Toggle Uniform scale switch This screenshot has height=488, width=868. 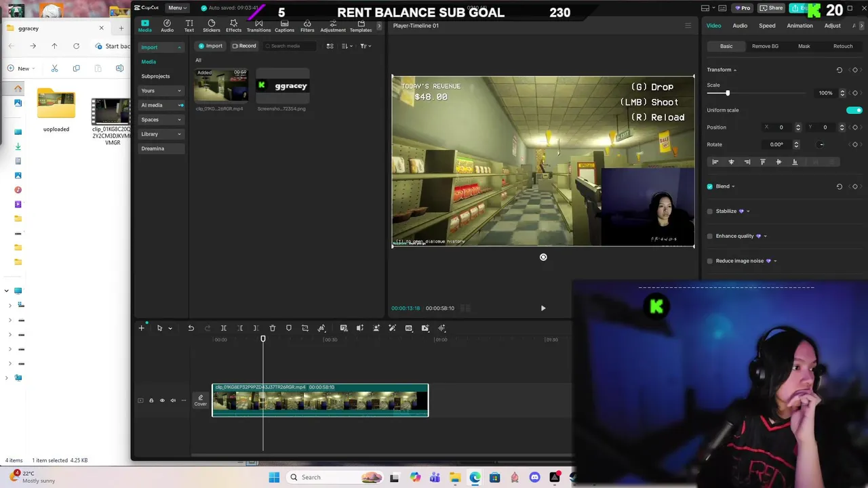(x=854, y=110)
